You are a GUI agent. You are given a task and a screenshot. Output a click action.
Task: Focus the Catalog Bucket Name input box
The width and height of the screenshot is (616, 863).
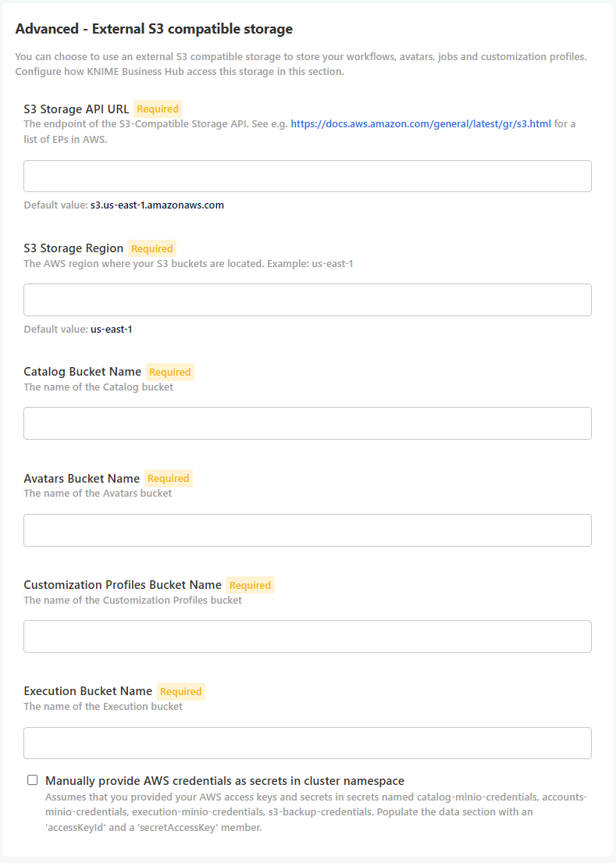(x=308, y=423)
